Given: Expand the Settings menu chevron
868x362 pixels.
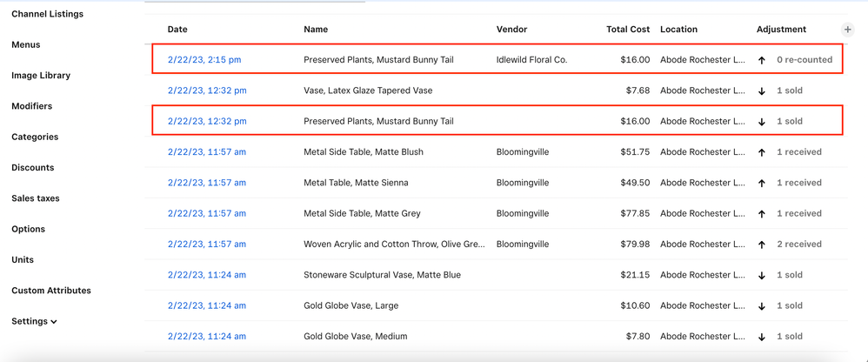Looking at the screenshot, I should click(x=54, y=322).
